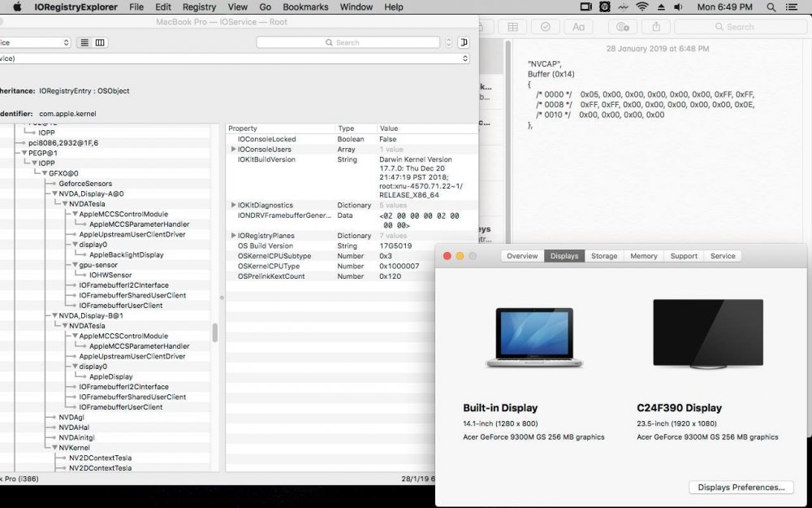The height and width of the screenshot is (508, 812).
Task: Switch to the Support tab
Action: pyautogui.click(x=684, y=256)
